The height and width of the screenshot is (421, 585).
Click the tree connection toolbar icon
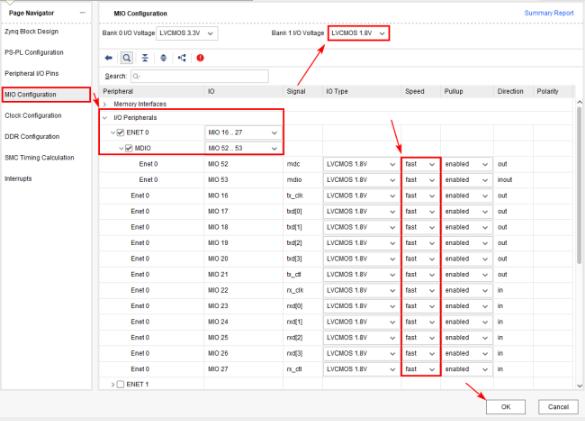[182, 58]
